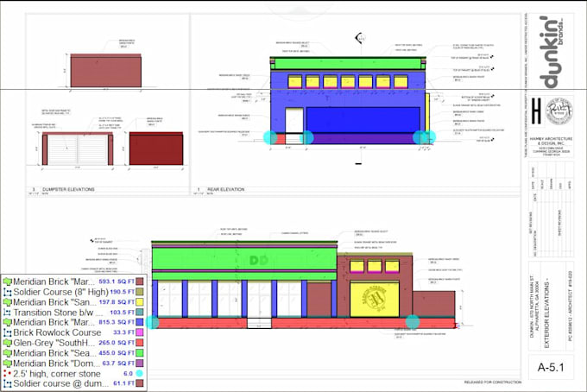Image resolution: width=587 pixels, height=392 pixels.
Task: Pick the cyan circle swatch on the corner stone row
Action: click(140, 373)
